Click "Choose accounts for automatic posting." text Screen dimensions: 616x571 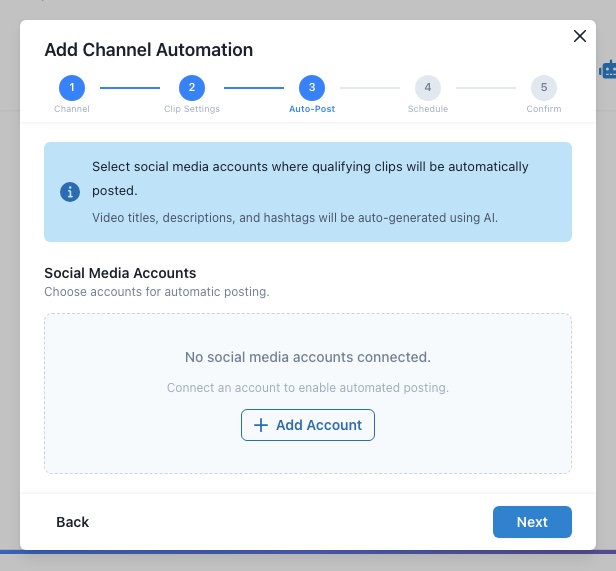157,292
